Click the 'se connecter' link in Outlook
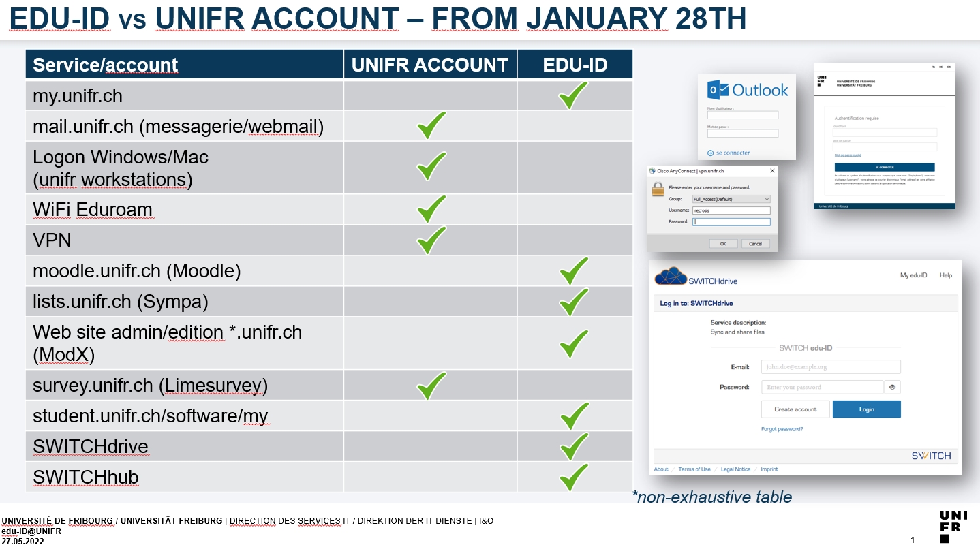The height and width of the screenshot is (549, 980). pyautogui.click(x=729, y=153)
